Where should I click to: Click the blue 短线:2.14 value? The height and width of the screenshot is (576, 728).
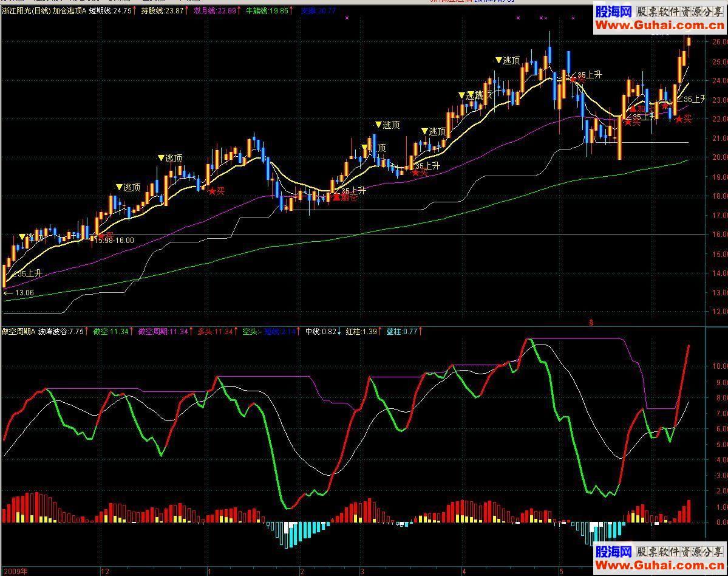tap(280, 332)
